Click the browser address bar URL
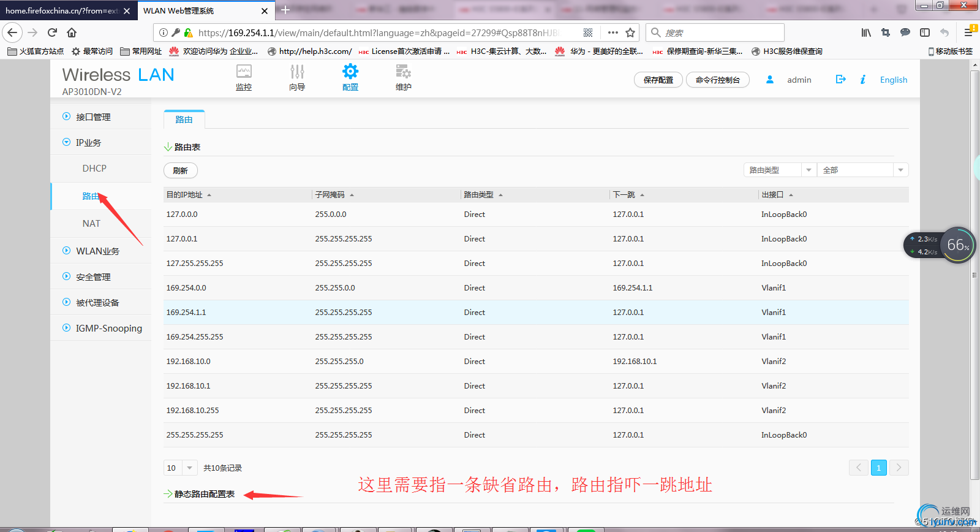Viewport: 980px width, 532px height. pyautogui.click(x=378, y=32)
